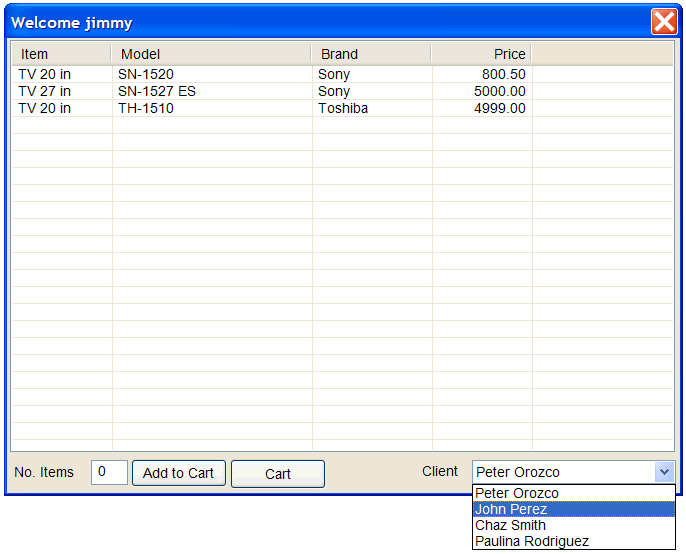This screenshot has width=686, height=554.
Task: Select the TH-1510 model cell
Action: pos(212,108)
